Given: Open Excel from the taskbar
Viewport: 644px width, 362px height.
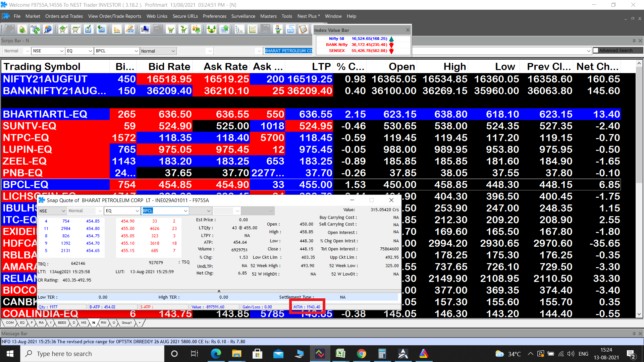Looking at the screenshot, I should [340, 354].
